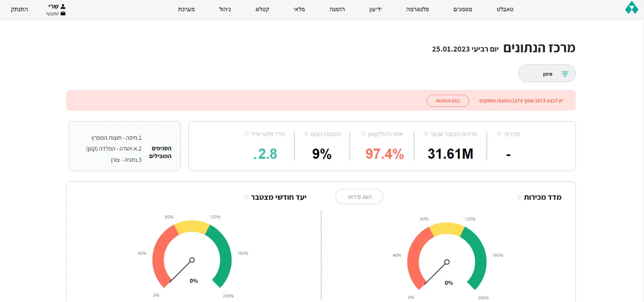
Task: Open the מסמכים menu
Action: pos(463,9)
